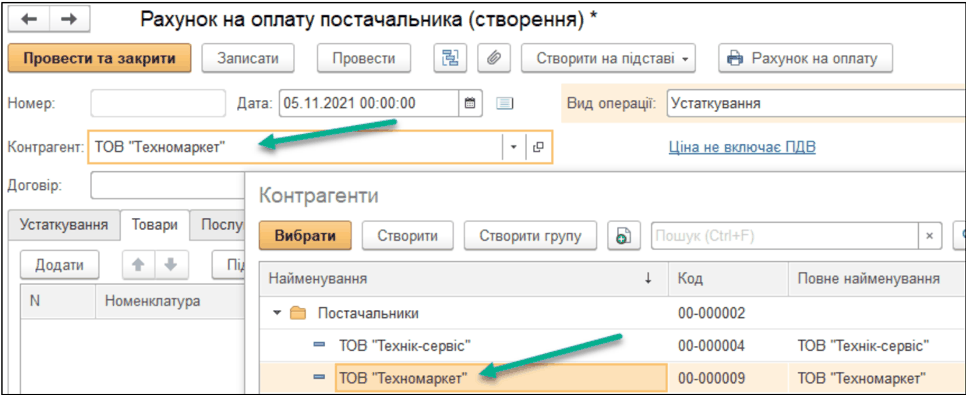
Task: Click Створити in Контрагенти window
Action: (x=408, y=236)
